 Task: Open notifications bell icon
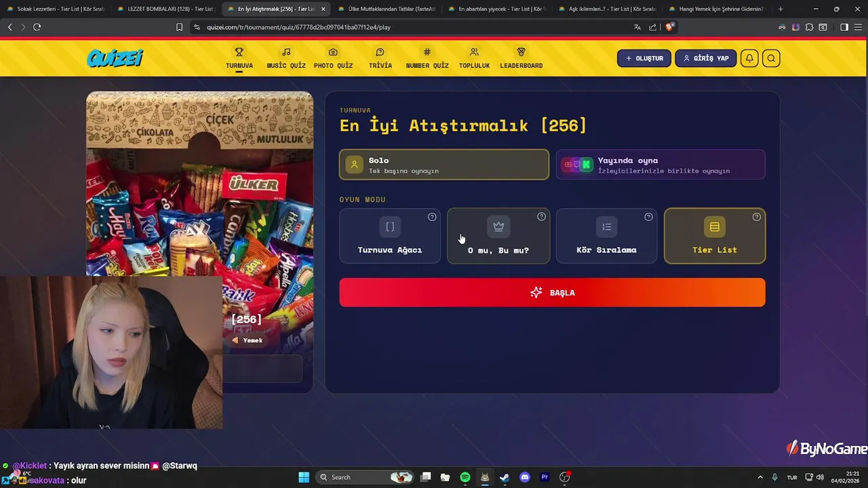coord(749,58)
